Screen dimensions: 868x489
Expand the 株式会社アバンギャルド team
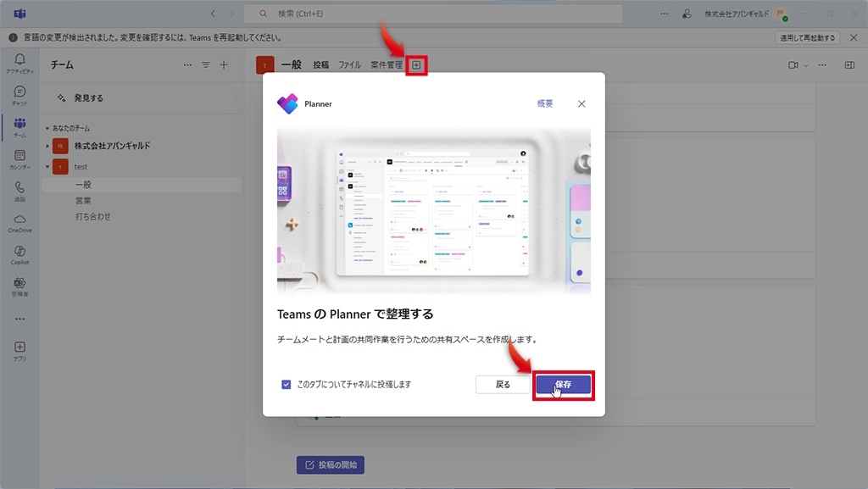pos(47,146)
